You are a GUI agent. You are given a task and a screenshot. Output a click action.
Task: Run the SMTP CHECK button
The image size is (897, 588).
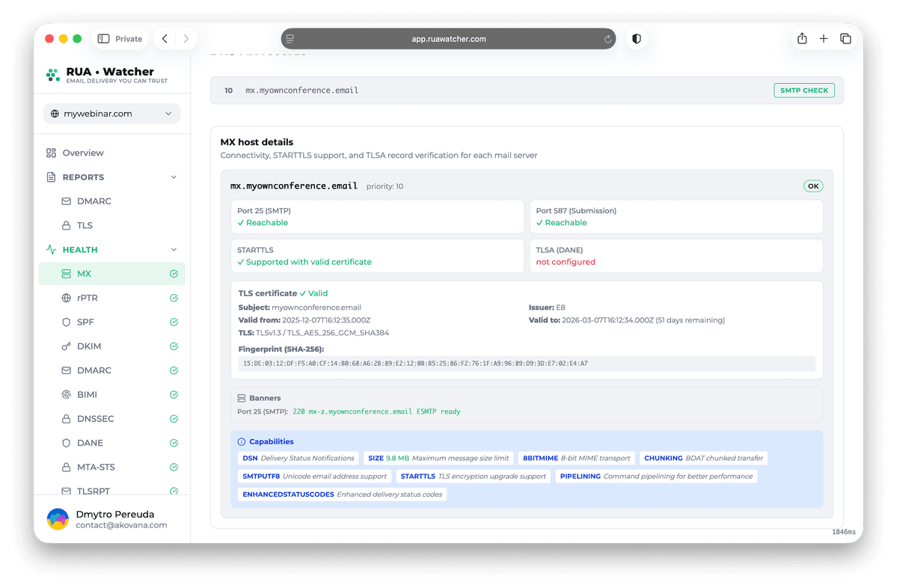coord(804,90)
